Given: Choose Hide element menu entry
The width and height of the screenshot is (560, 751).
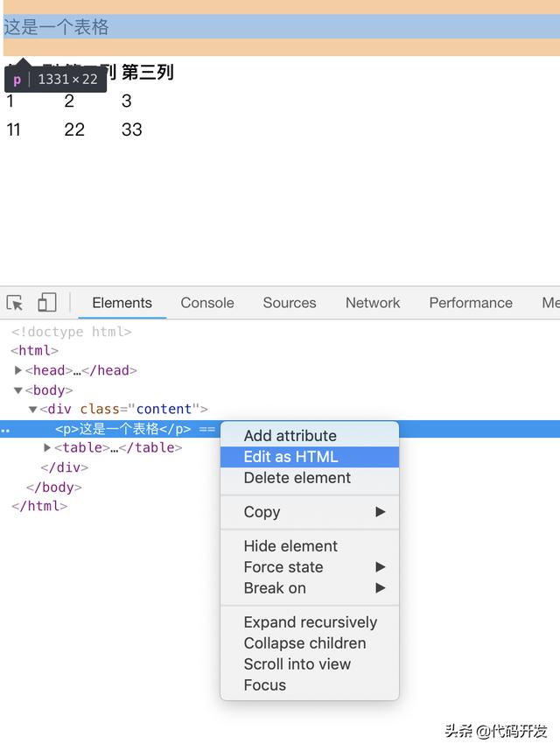Looking at the screenshot, I should [x=310, y=546].
